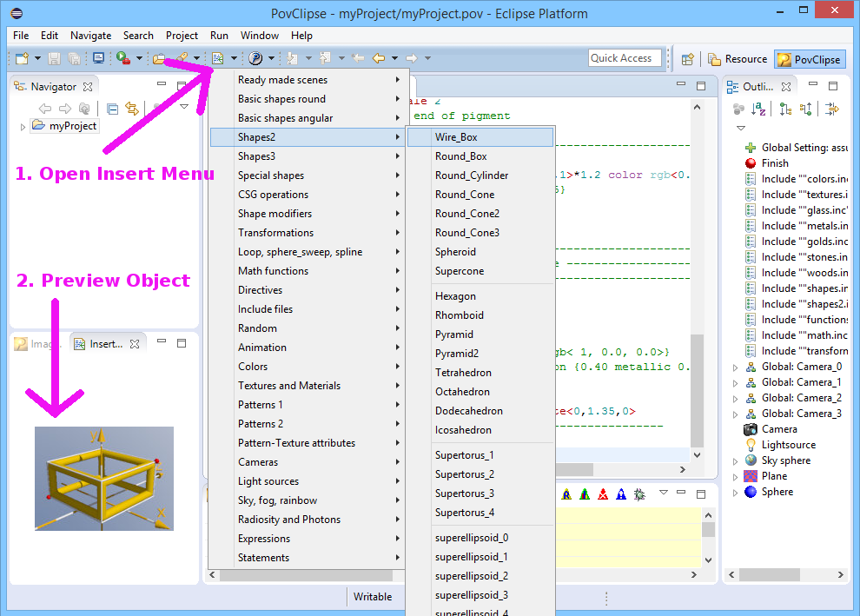Viewport: 860px width, 616px height.
Task: Choose Dodecahedron from the submenu
Action: tap(480, 411)
